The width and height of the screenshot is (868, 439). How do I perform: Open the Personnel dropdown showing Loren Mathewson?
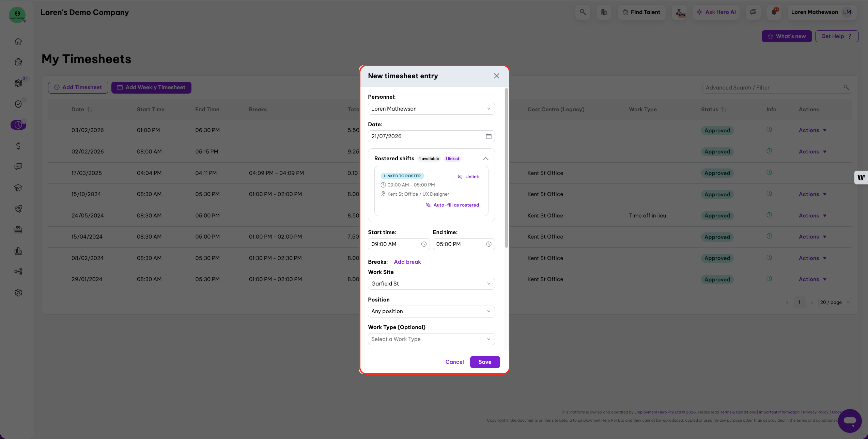point(431,109)
